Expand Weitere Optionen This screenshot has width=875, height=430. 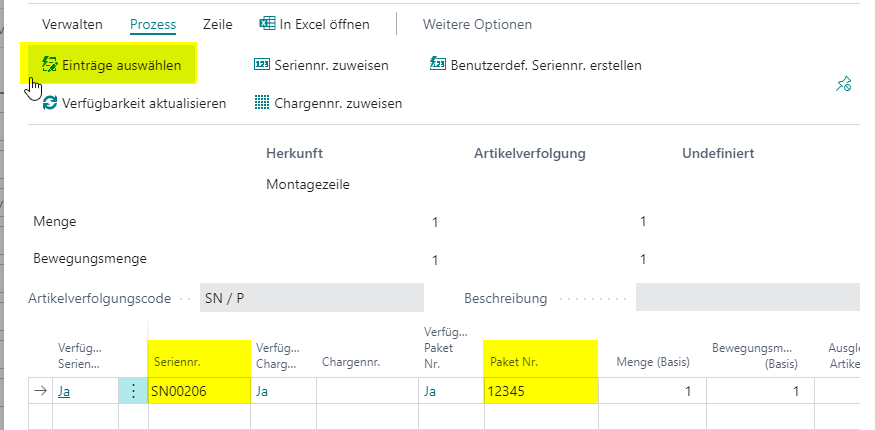477,25
